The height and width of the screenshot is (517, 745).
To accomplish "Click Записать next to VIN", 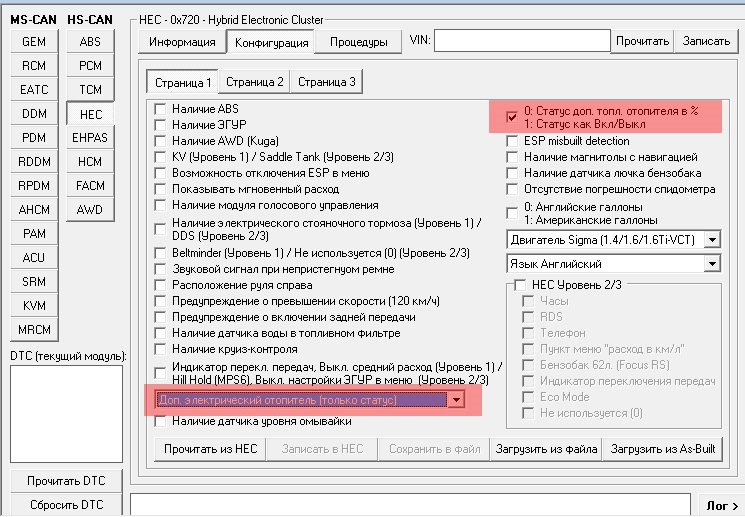I will coord(706,41).
